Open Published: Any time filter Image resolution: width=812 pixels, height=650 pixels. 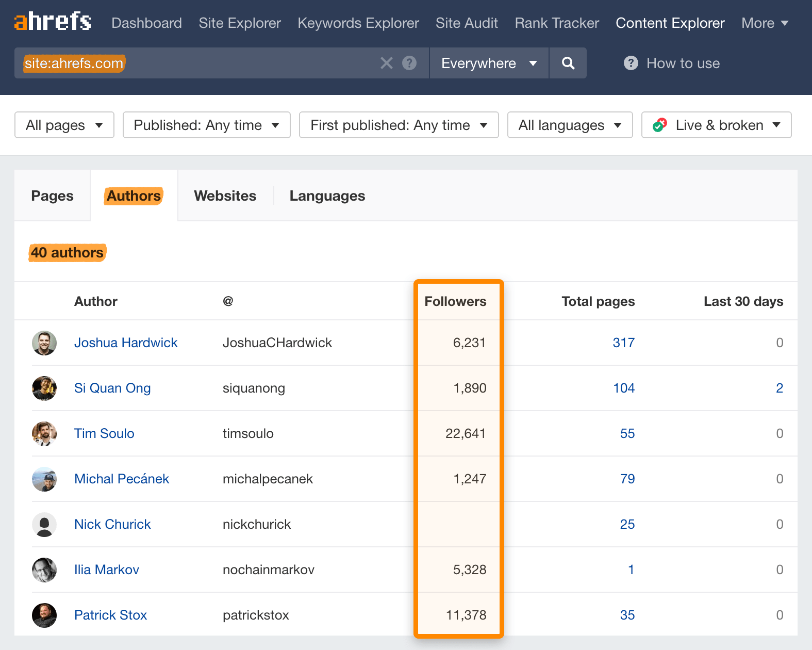click(x=206, y=125)
